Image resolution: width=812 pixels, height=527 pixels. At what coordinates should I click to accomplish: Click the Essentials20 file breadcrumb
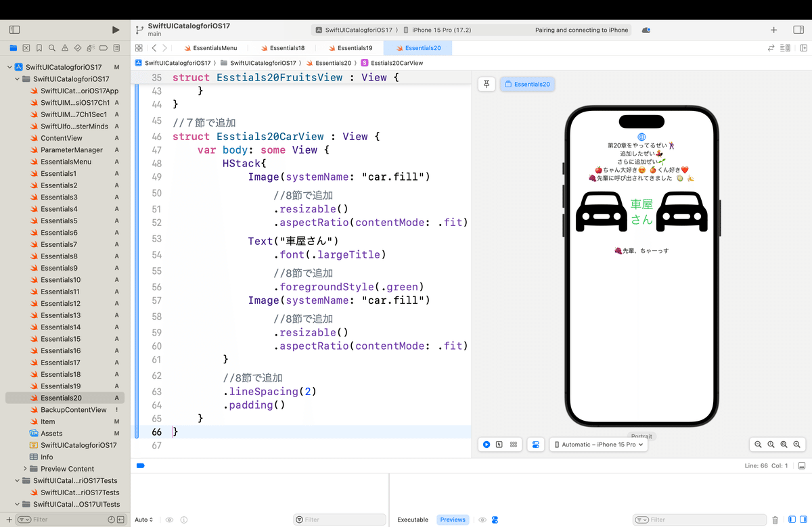coord(328,63)
